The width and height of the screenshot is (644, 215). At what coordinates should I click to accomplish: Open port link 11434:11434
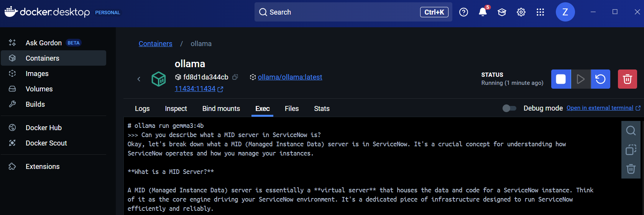click(x=195, y=89)
